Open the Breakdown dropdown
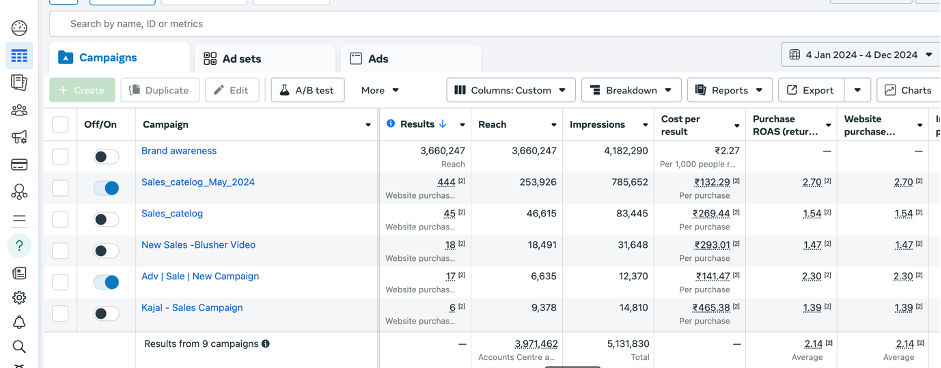The image size is (941, 368). (x=631, y=90)
